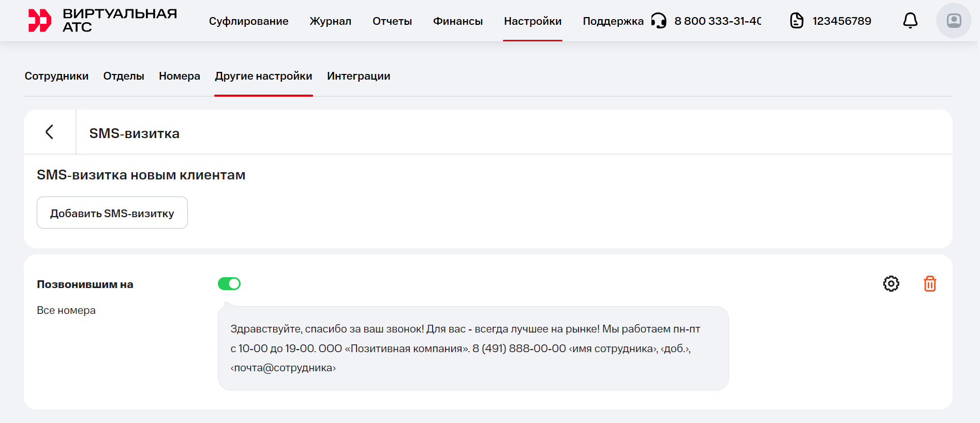Viewport: 980px width, 423px height.
Task: Switch to the Сотрудники tab
Action: pyautogui.click(x=56, y=76)
